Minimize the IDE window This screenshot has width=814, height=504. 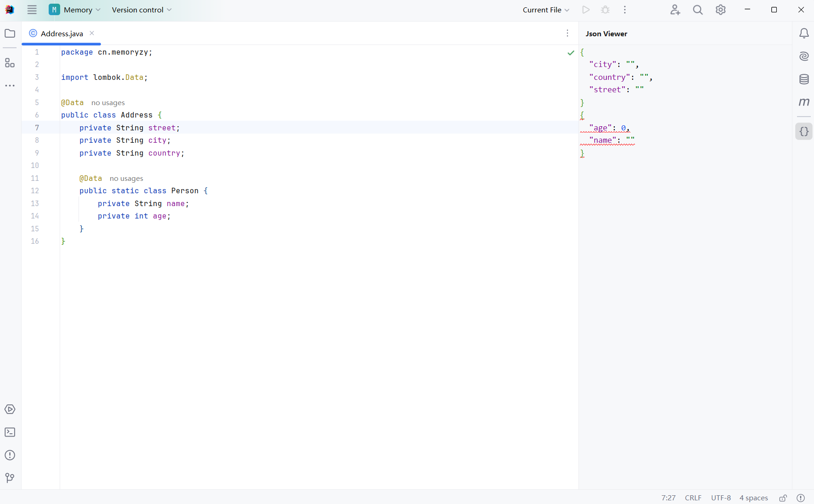pyautogui.click(x=747, y=10)
